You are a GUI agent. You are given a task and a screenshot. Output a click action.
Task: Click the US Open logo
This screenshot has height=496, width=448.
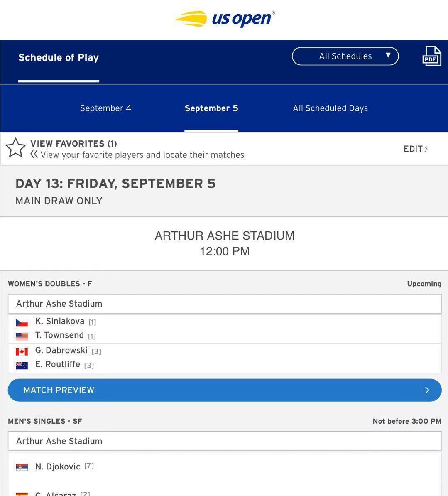coord(225,19)
